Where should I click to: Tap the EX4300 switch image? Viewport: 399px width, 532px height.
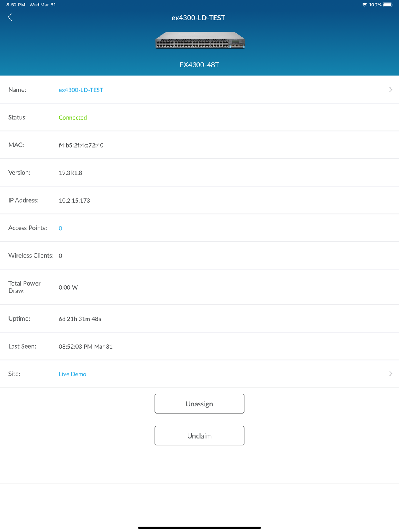[x=199, y=40]
